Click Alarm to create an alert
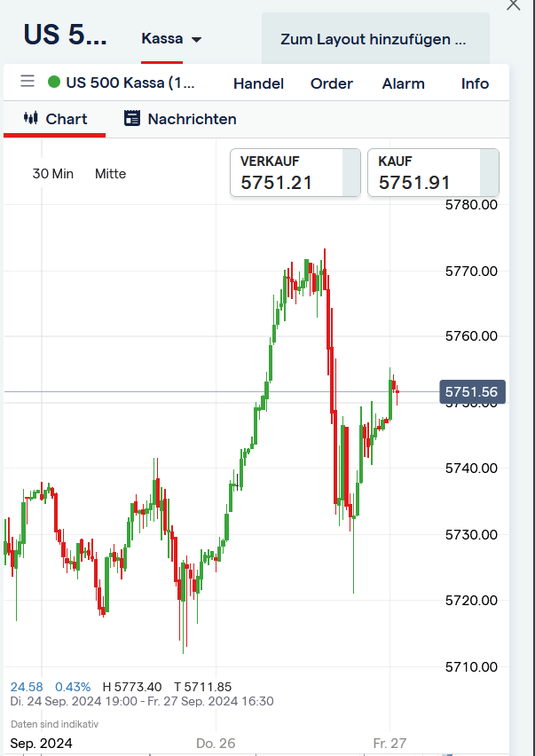Viewport: 535px width, 756px height. click(x=403, y=83)
